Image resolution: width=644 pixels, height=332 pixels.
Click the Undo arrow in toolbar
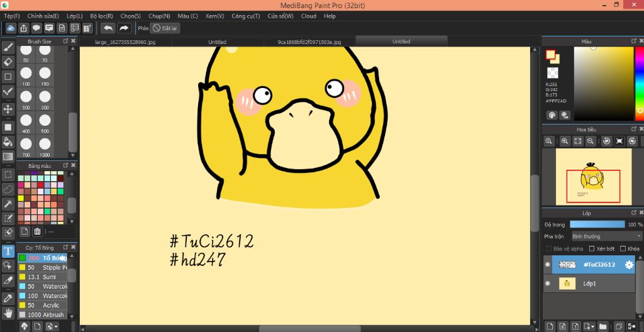tap(108, 28)
